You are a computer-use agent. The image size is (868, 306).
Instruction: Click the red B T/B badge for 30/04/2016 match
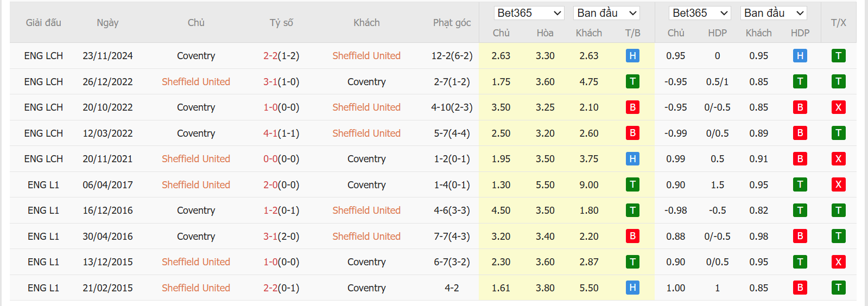632,237
